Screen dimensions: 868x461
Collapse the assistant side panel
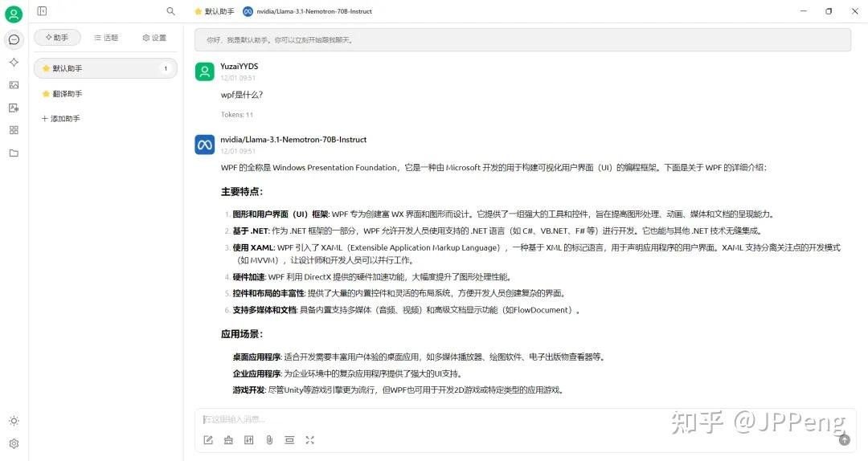42,11
